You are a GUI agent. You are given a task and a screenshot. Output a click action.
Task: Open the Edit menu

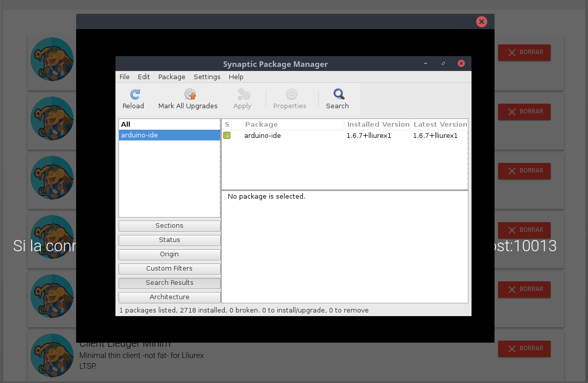click(144, 77)
